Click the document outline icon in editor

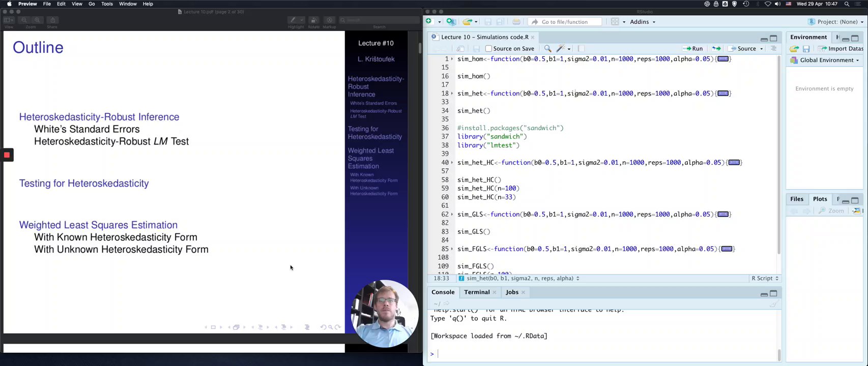773,48
